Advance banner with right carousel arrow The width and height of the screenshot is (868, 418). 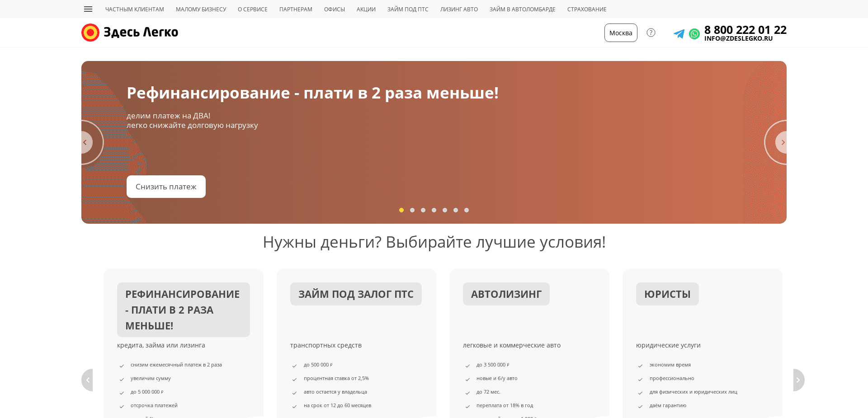pos(783,142)
